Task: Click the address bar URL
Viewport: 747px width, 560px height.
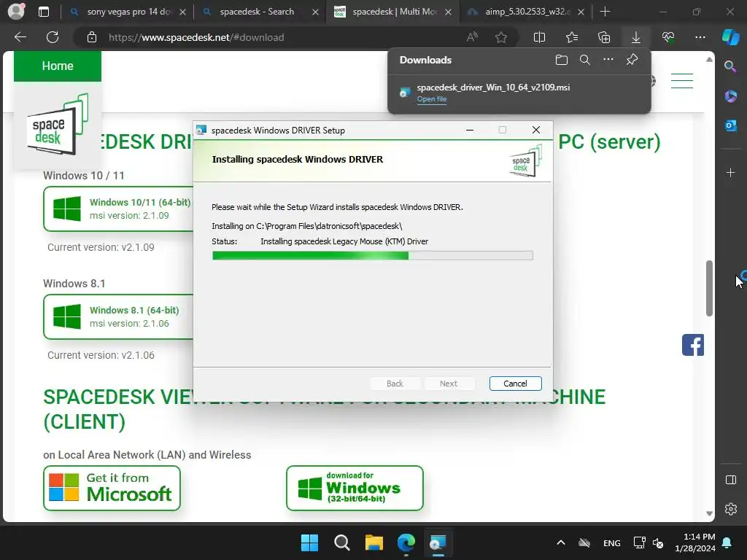Action: [196, 37]
